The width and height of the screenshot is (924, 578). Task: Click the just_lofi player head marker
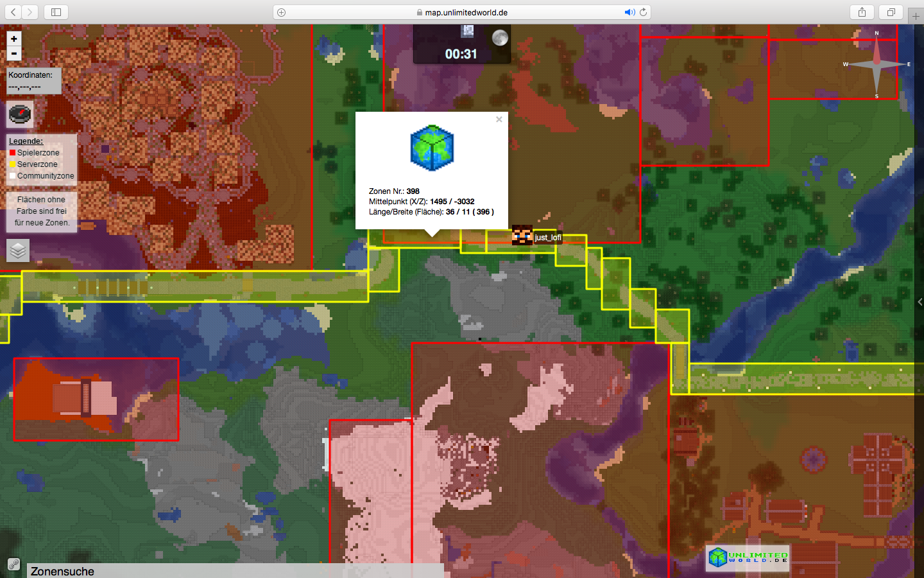(x=522, y=235)
